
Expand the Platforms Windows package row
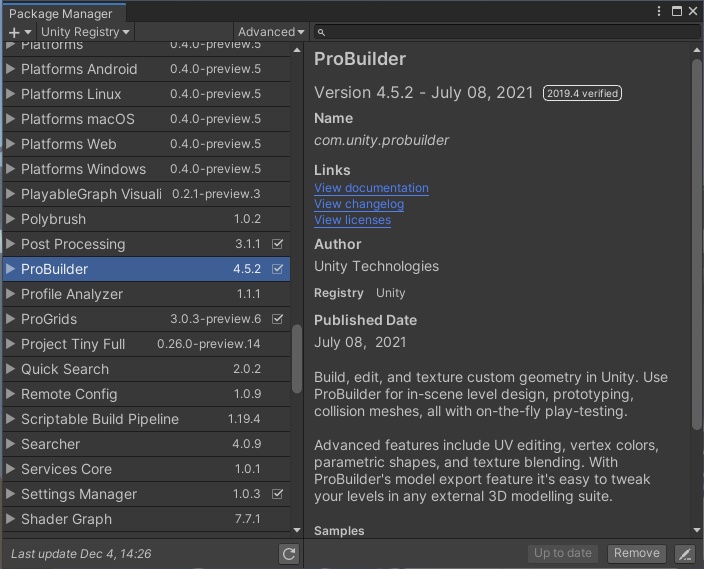pos(10,169)
